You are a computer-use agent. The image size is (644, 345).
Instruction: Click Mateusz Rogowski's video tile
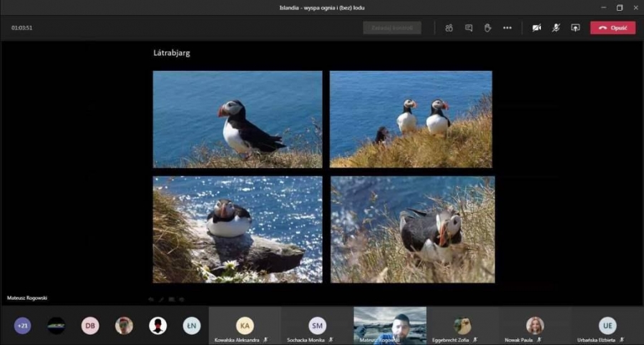[390, 326]
